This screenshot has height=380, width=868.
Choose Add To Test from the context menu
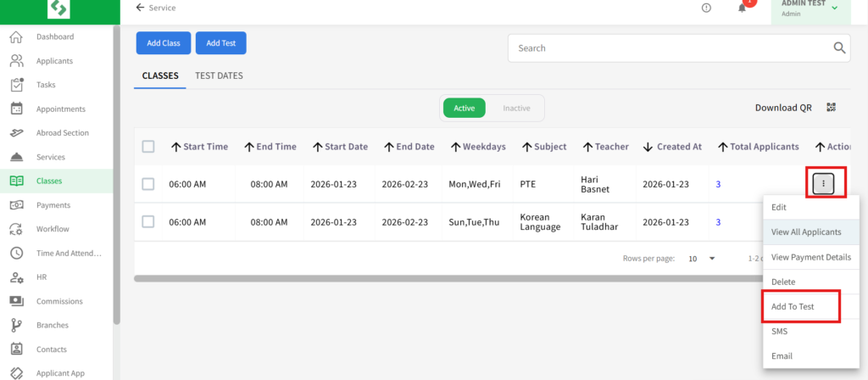click(x=793, y=306)
